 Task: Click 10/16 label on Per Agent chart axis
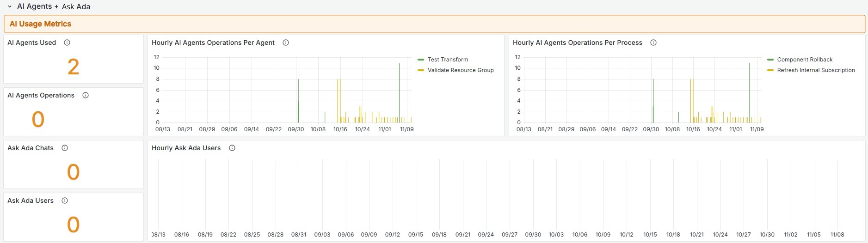click(x=340, y=129)
